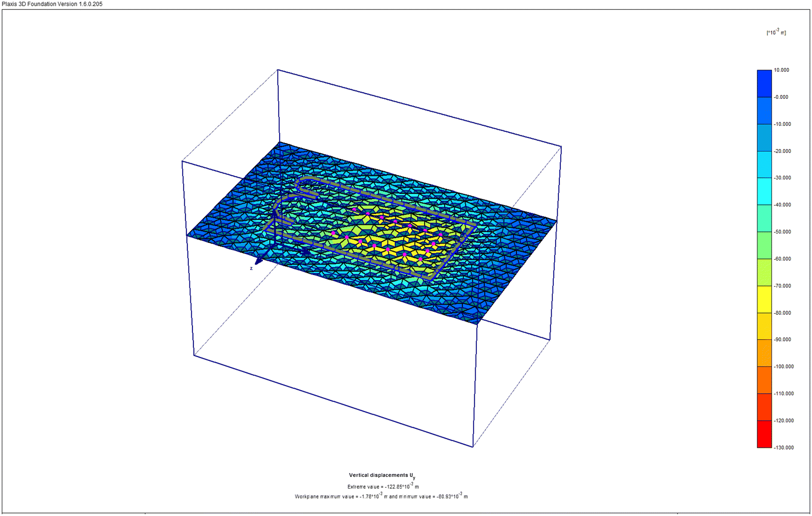Select the legend band between -100.000 and -110.000
The image size is (812, 516).
tap(764, 381)
